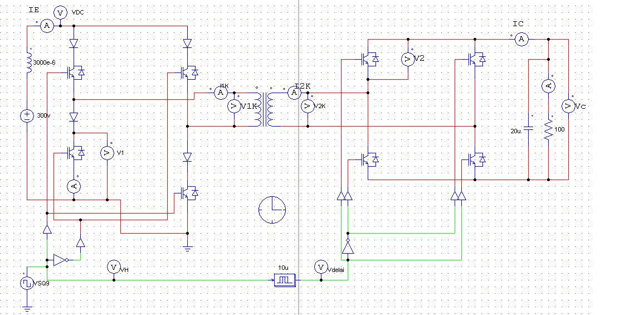Screen dimensions: 644x315
Task: Select the upper IGBT nearest the IC ammeter
Action: click(477, 59)
